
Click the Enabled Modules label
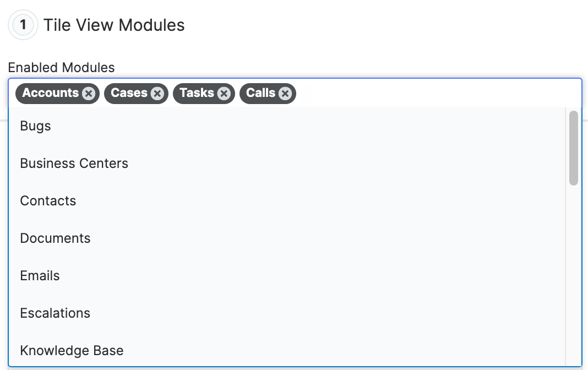[x=61, y=67]
